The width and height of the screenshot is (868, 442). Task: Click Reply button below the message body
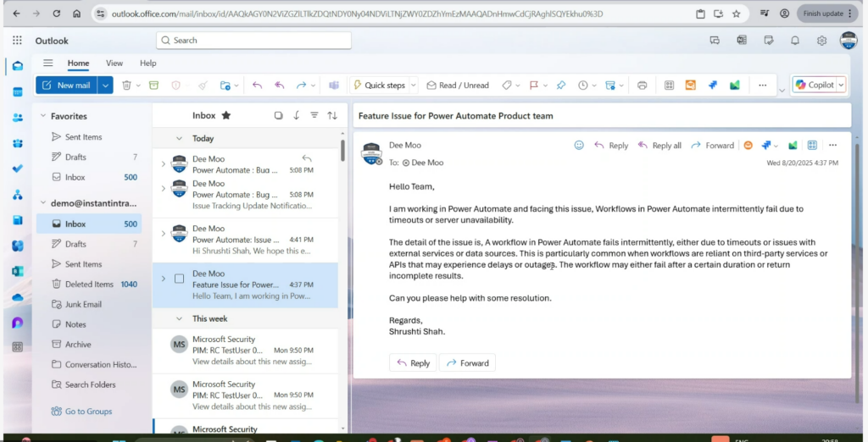[413, 363]
